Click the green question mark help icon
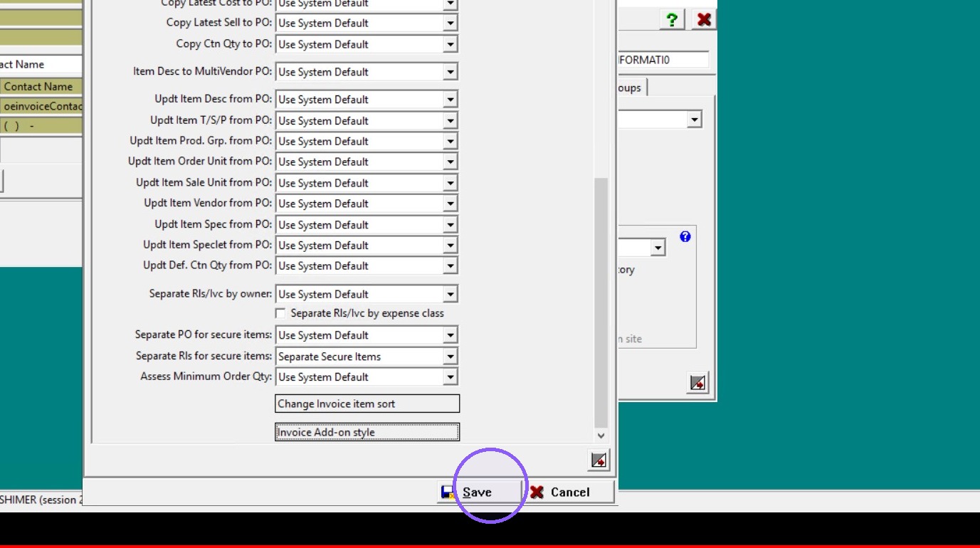Viewport: 980px width, 548px height. pos(672,19)
